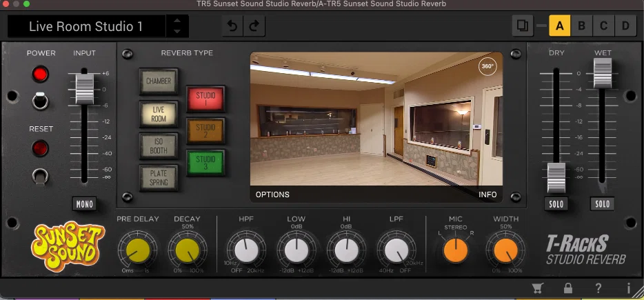Select previous preset with down arrow

coord(177,32)
